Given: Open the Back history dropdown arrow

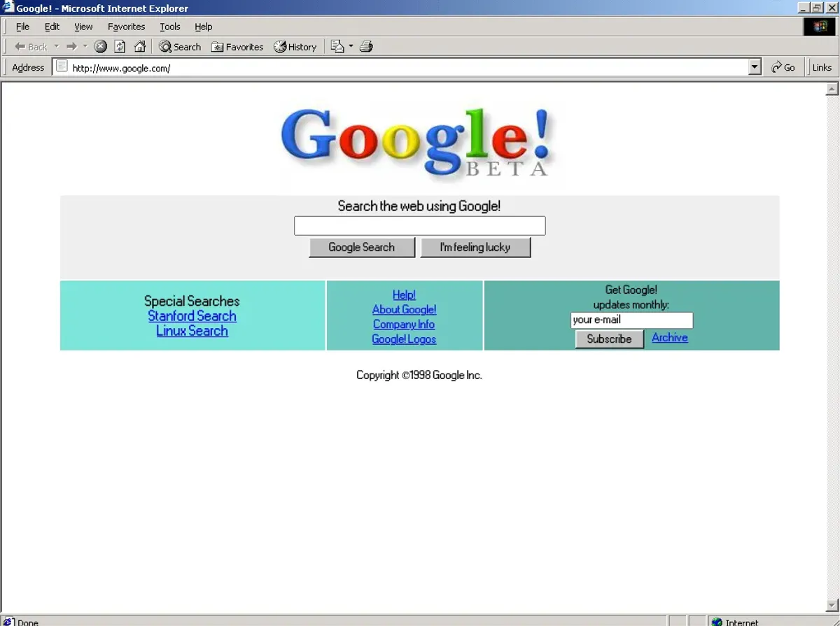Looking at the screenshot, I should click(57, 47).
